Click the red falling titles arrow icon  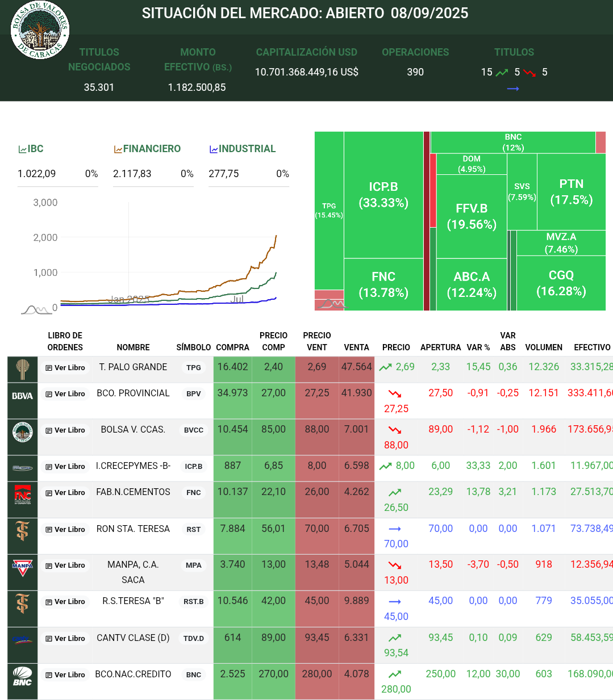529,73
